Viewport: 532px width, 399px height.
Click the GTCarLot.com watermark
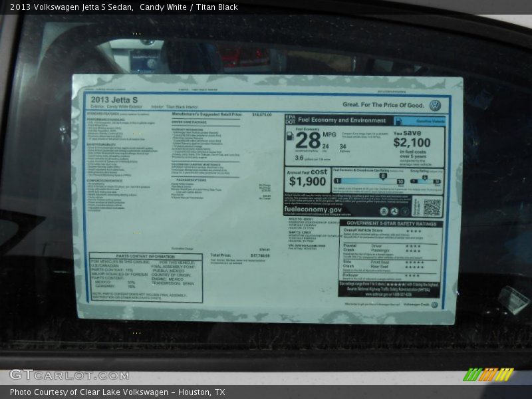(x=59, y=375)
